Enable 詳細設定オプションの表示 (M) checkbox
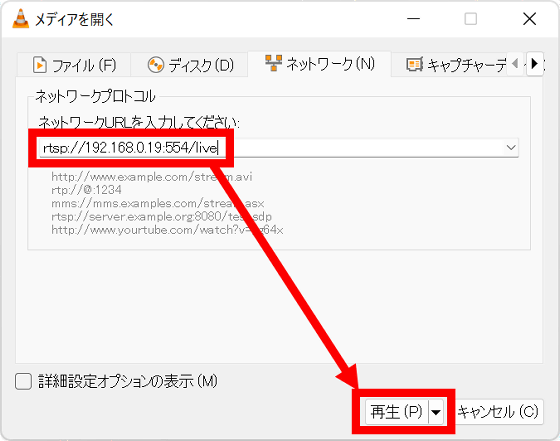 coord(24,381)
